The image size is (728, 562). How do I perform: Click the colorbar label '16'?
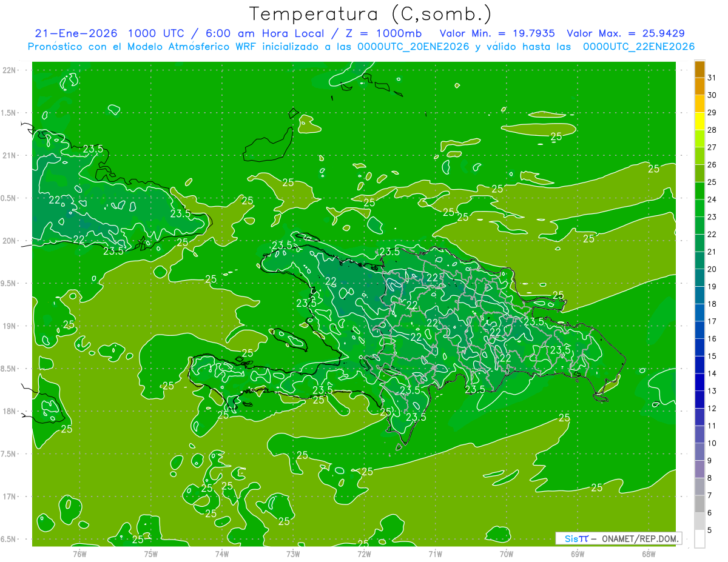pyautogui.click(x=712, y=339)
